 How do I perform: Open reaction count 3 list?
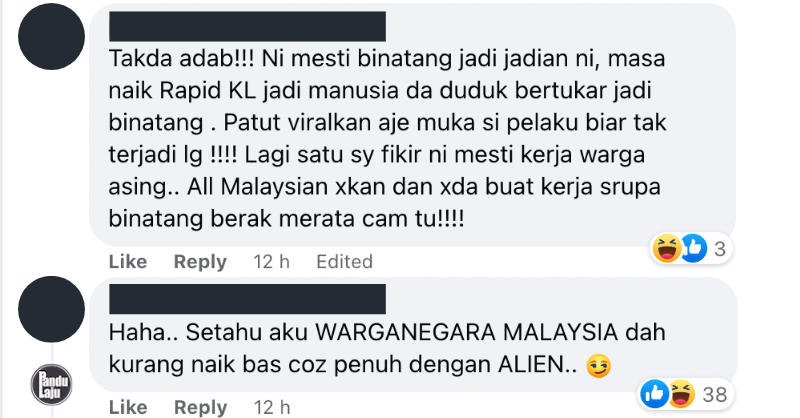[720, 249]
